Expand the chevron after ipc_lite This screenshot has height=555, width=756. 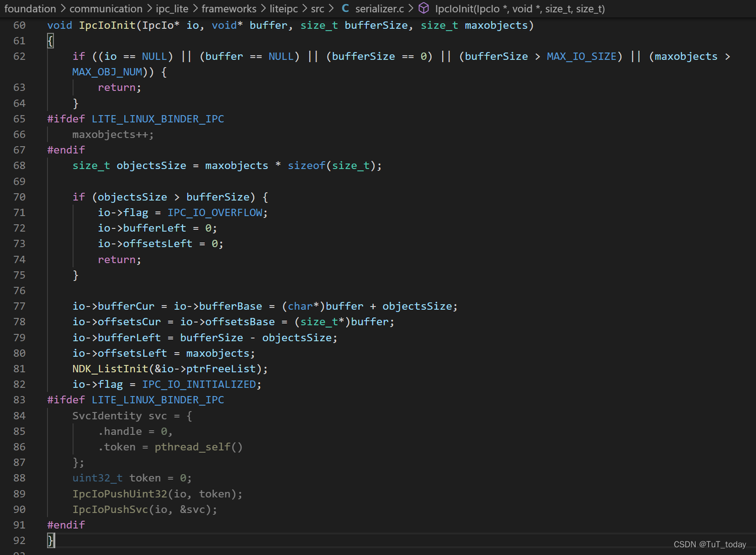point(195,9)
